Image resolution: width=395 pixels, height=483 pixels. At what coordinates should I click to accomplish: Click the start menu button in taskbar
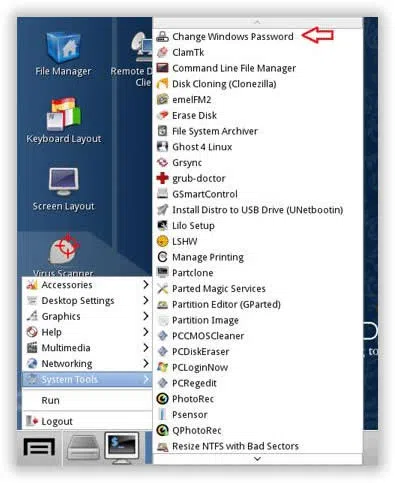(x=39, y=447)
